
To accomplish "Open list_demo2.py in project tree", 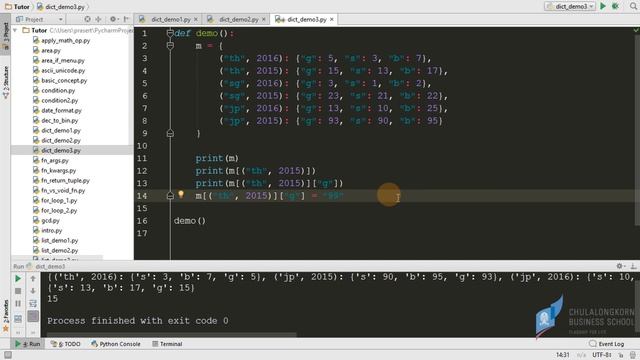I will point(60,251).
